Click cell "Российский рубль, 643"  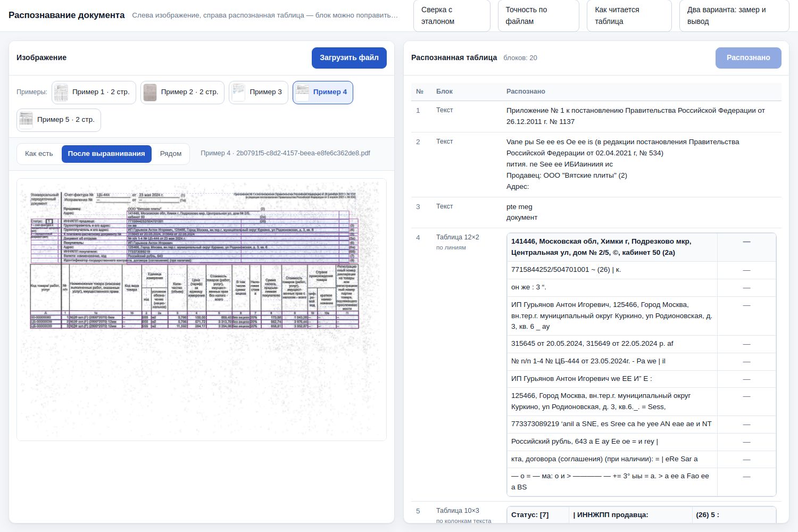point(612,442)
